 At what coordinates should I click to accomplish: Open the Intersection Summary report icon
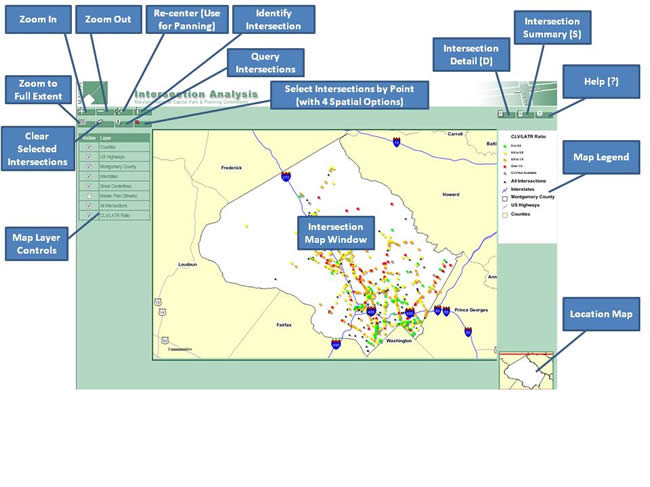[x=525, y=114]
